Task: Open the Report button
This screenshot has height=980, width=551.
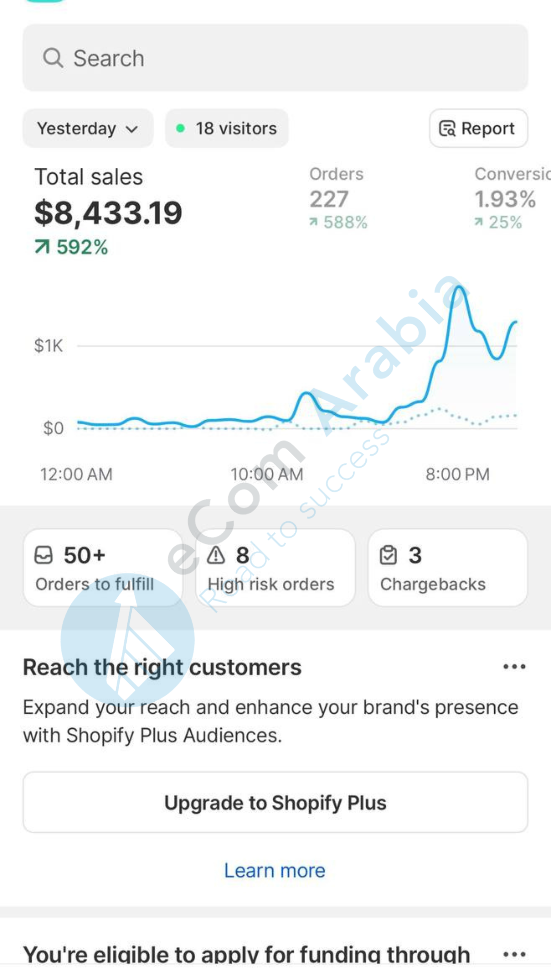Action: tap(478, 129)
